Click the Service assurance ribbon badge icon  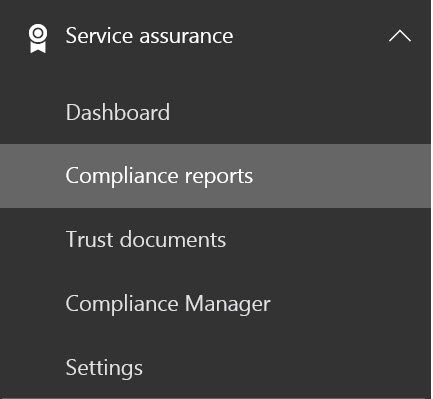38,38
